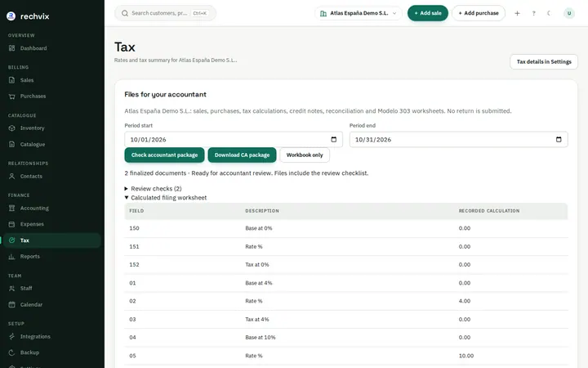Click the Staff sidebar icon

click(12, 289)
